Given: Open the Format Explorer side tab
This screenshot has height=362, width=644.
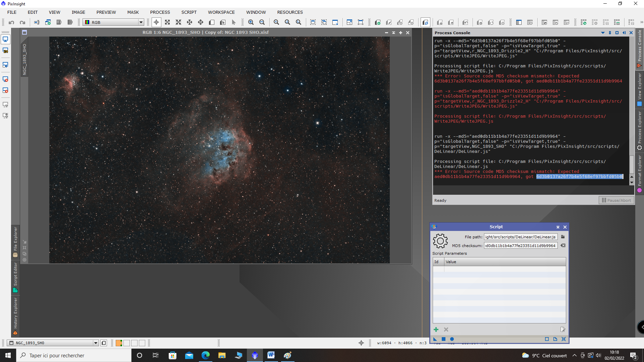Looking at the screenshot, I should (x=640, y=174).
